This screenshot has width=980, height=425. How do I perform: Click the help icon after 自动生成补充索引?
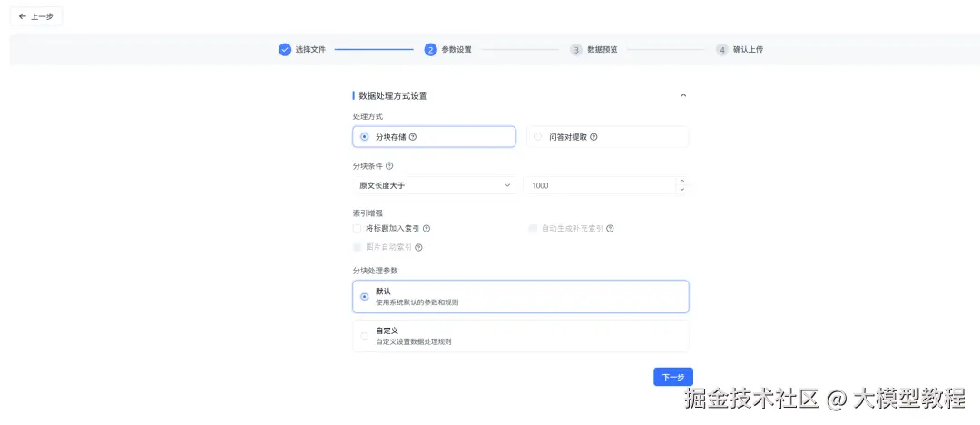coord(610,229)
